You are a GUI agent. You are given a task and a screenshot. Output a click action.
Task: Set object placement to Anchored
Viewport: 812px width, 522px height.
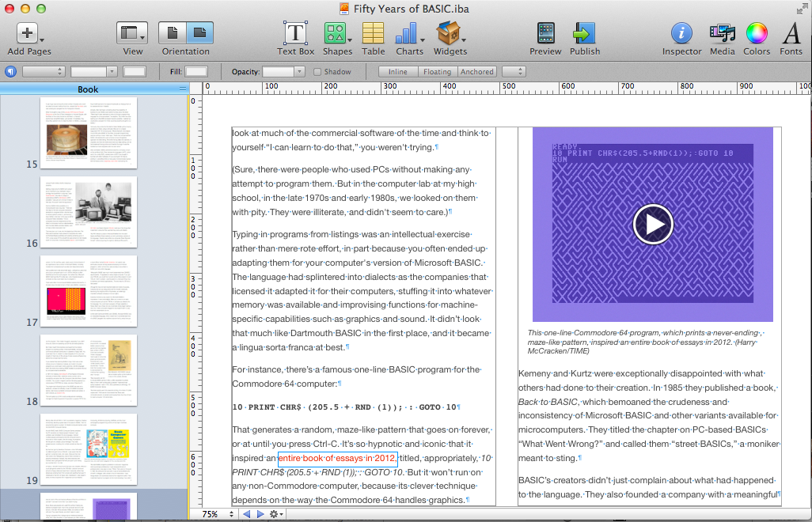tap(476, 72)
